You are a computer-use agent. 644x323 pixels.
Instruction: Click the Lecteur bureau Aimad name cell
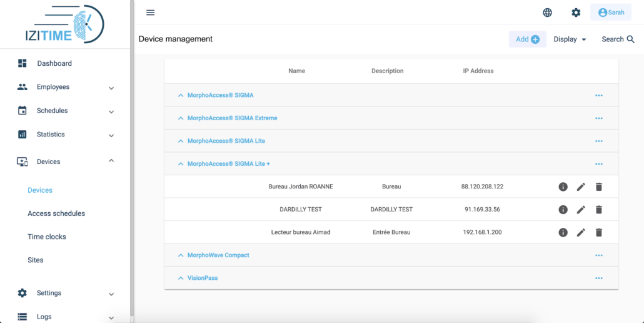click(301, 232)
